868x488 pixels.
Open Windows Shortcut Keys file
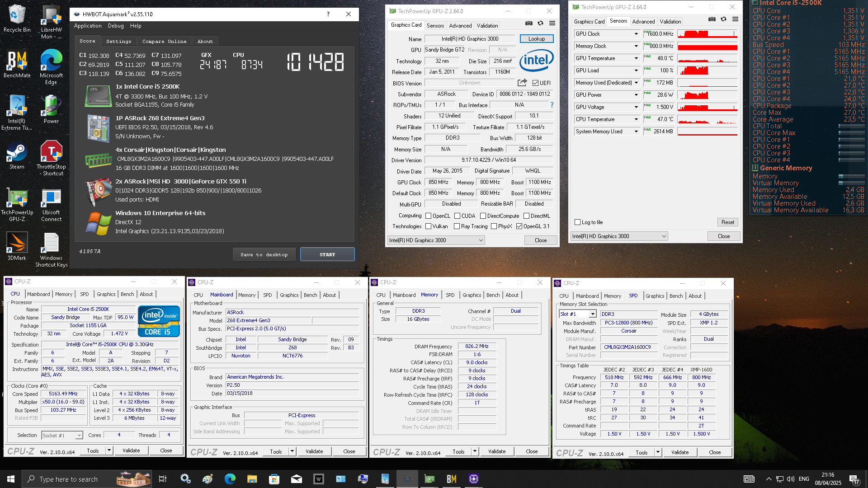pyautogui.click(x=51, y=250)
